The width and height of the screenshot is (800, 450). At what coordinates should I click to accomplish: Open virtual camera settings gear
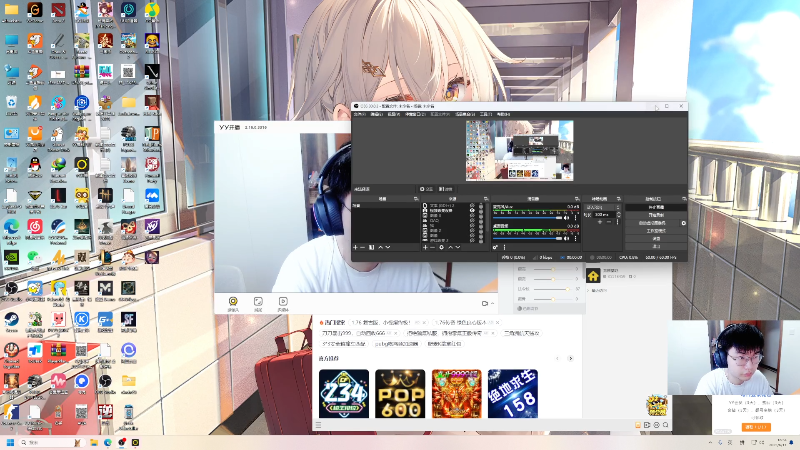click(684, 223)
